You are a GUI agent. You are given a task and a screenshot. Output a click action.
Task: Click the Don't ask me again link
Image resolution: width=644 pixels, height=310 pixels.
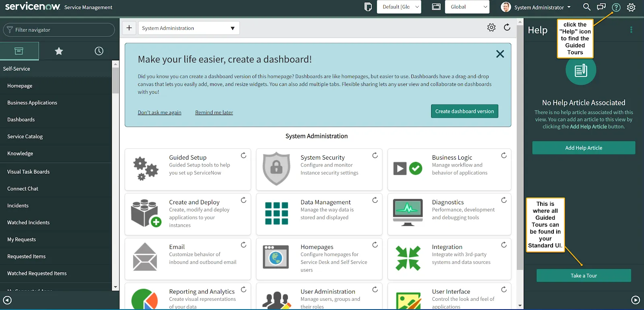[159, 113]
